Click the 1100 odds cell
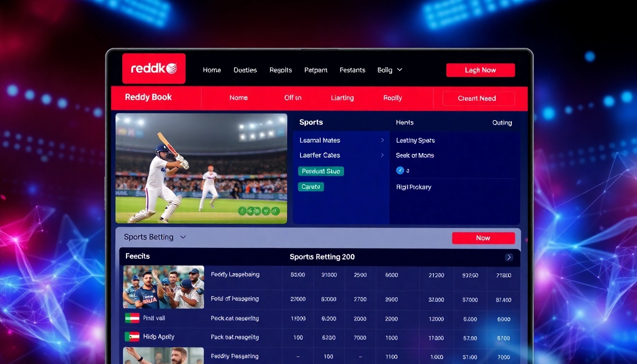 (391, 357)
